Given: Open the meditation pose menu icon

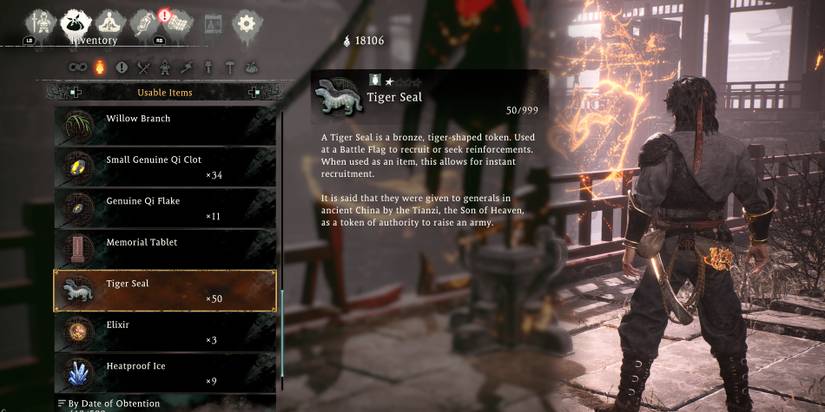Looking at the screenshot, I should (110, 24).
